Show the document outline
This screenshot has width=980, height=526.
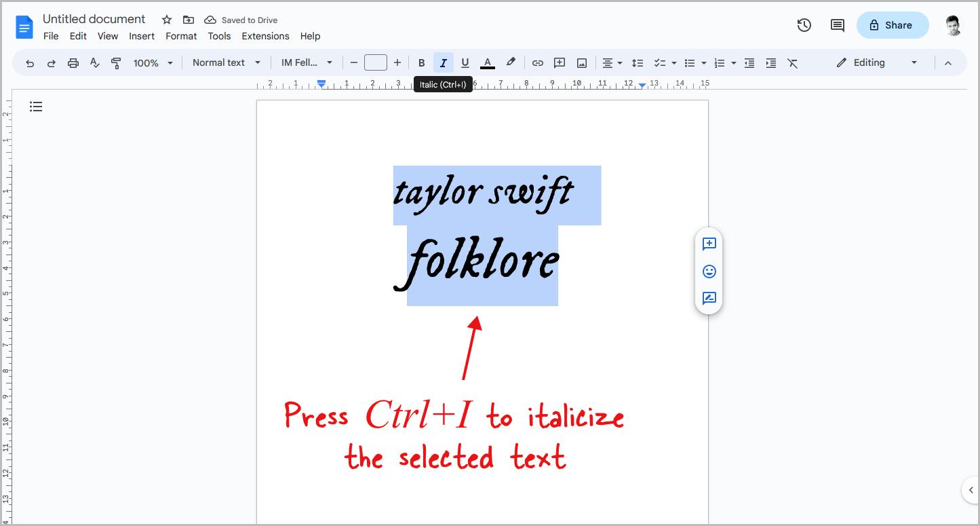36,107
